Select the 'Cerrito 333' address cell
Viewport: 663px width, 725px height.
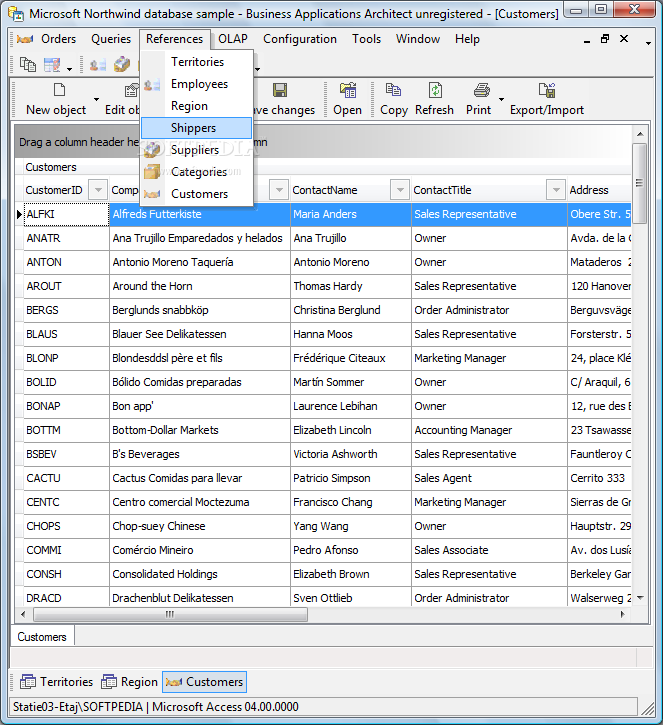point(600,478)
